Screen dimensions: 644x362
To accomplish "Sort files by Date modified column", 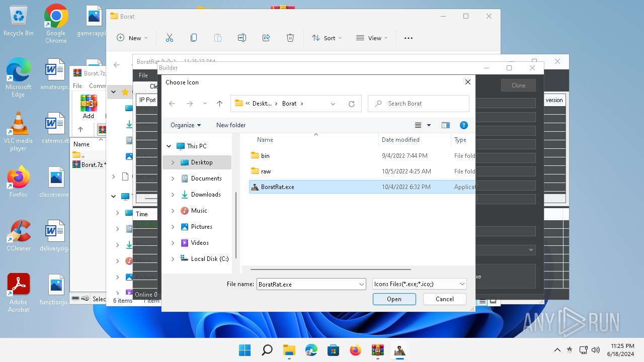I will (x=400, y=140).
